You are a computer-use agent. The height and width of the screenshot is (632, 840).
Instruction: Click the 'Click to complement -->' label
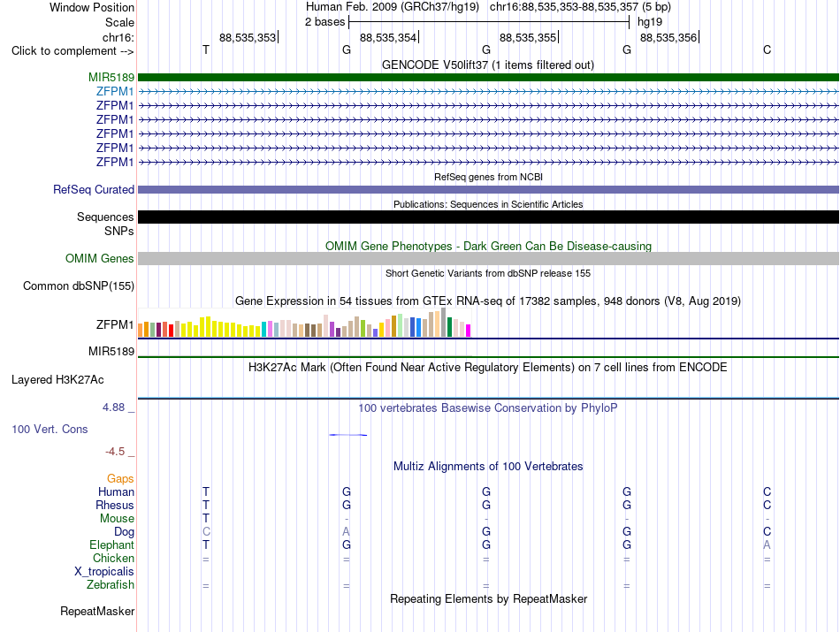[x=73, y=51]
